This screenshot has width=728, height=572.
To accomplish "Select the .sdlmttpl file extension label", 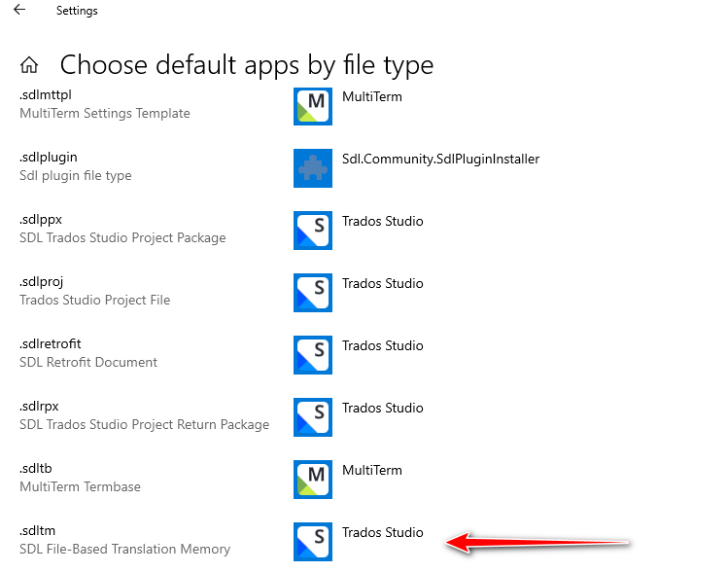I will pyautogui.click(x=46, y=94).
